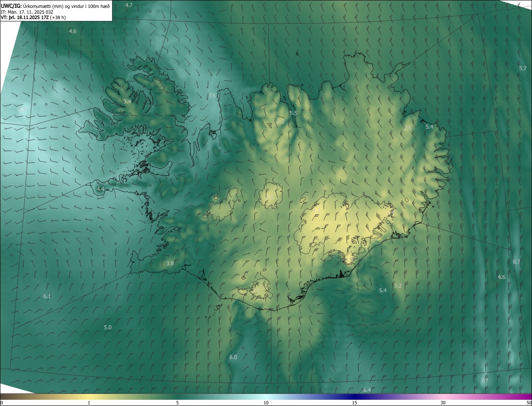Click the 6.0 value label on the map

(x=233, y=357)
